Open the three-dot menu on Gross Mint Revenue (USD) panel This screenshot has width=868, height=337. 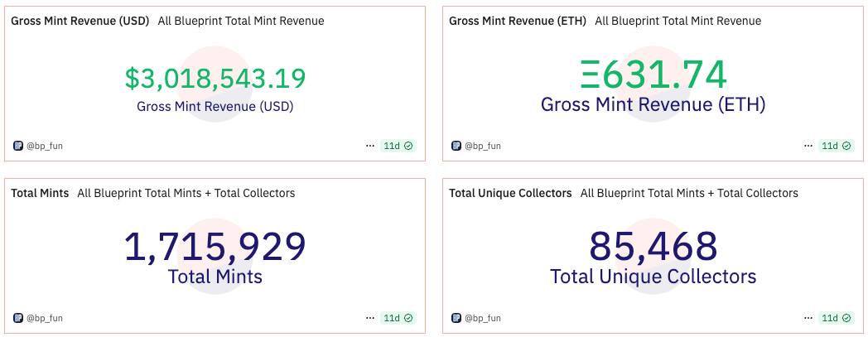[370, 146]
